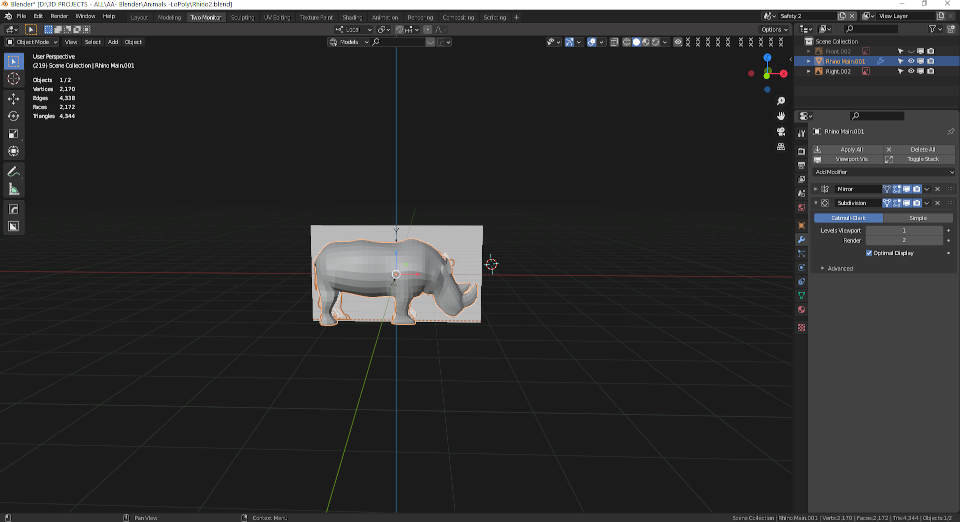Toggle Mirror modifier render camera icon
Screen dimensions: 960x522
tap(917, 189)
